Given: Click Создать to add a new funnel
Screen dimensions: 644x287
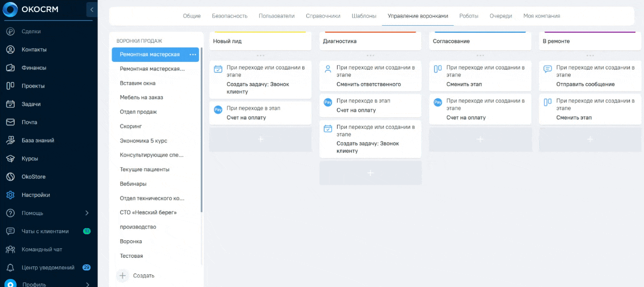Looking at the screenshot, I should (x=143, y=276).
